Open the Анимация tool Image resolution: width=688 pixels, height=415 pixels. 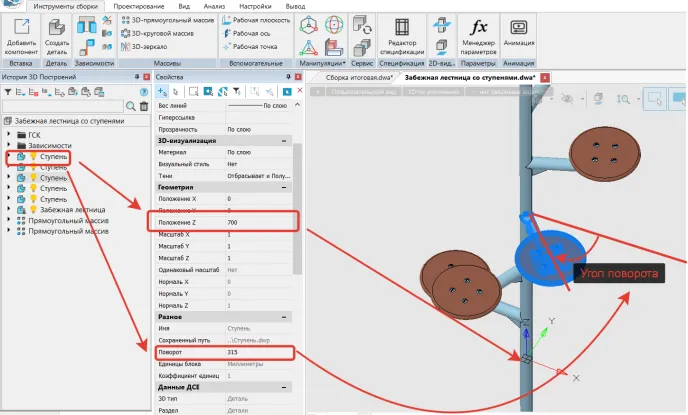click(x=519, y=33)
